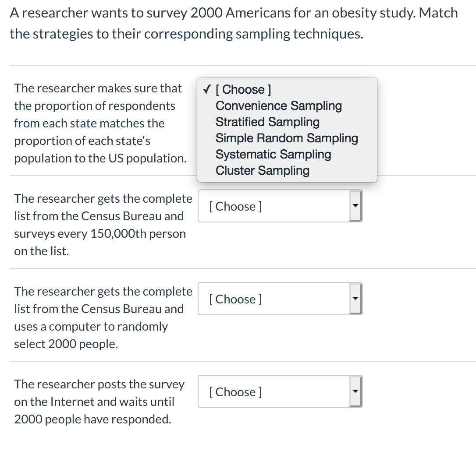Pick the Simple Random Sampling option
476x451 pixels.
point(287,138)
